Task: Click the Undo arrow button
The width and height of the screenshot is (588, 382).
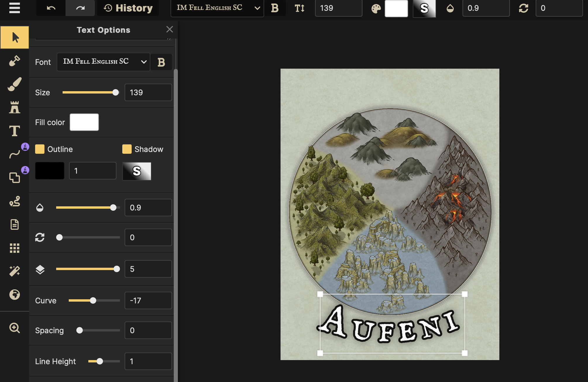Action: 51,8
